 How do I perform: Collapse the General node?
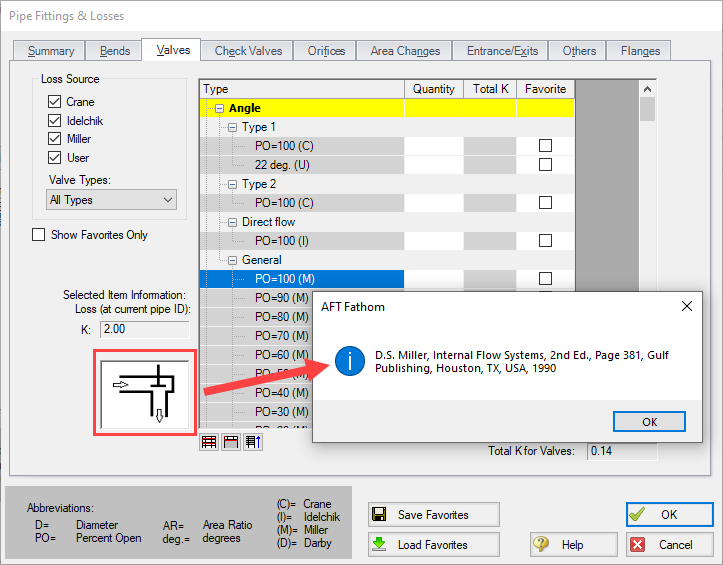coord(233,261)
